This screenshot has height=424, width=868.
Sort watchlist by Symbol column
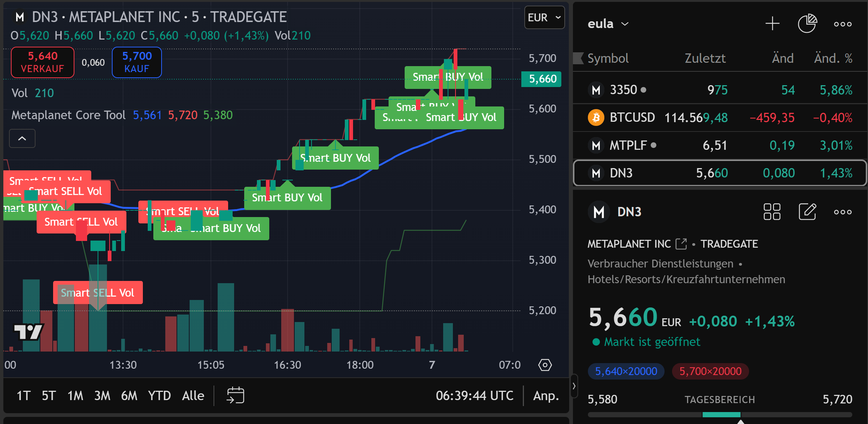coord(608,58)
